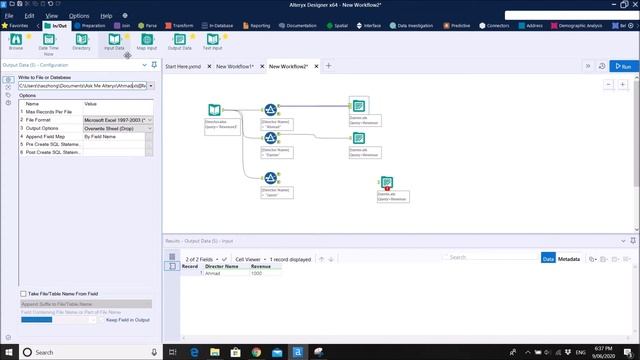Switch to the New Workflow1 tab
This screenshot has height=360, width=640.
pos(235,66)
